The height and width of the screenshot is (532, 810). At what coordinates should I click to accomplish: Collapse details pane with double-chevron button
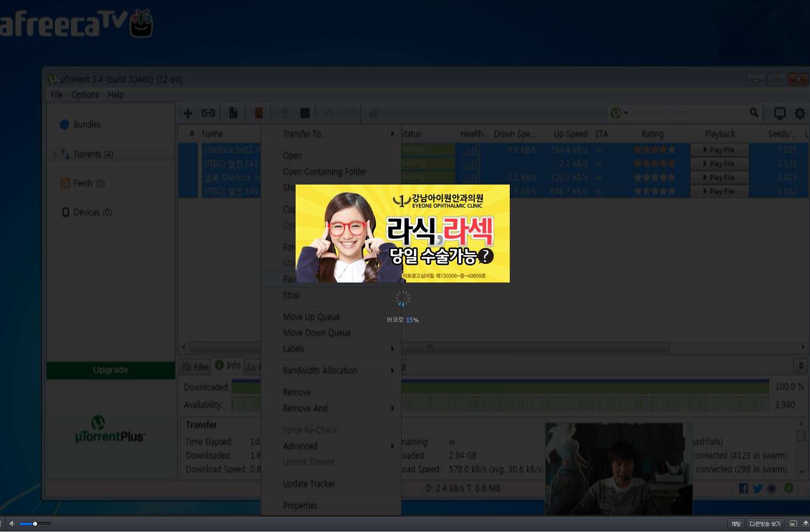coord(800,365)
